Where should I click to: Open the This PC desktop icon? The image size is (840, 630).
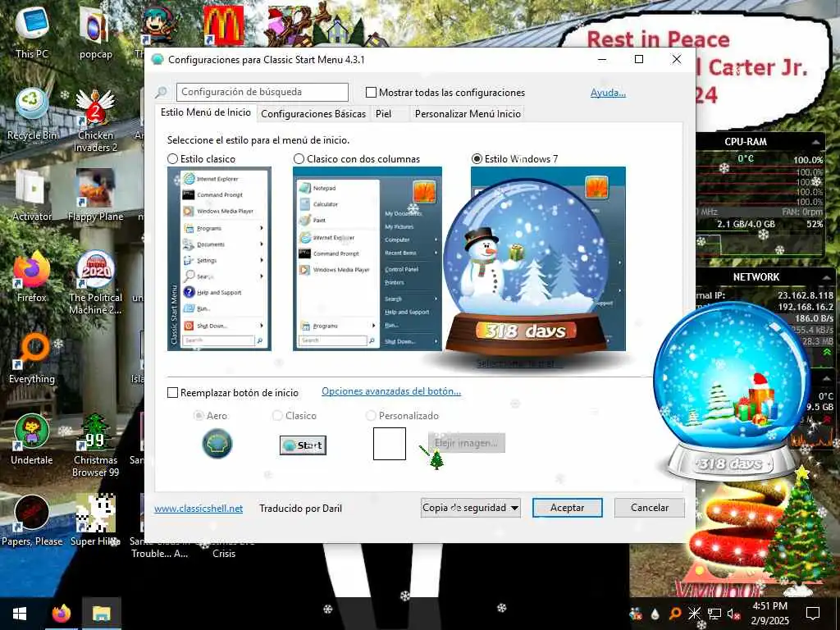tap(32, 32)
